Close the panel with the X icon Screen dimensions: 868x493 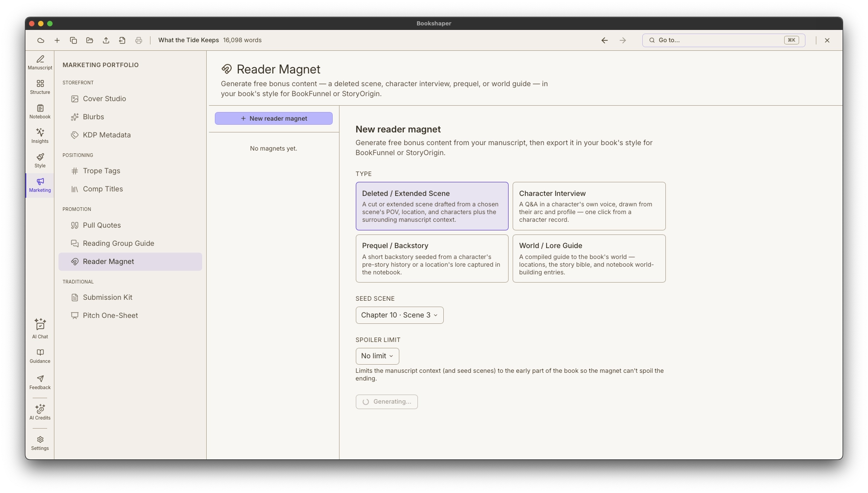click(x=827, y=40)
